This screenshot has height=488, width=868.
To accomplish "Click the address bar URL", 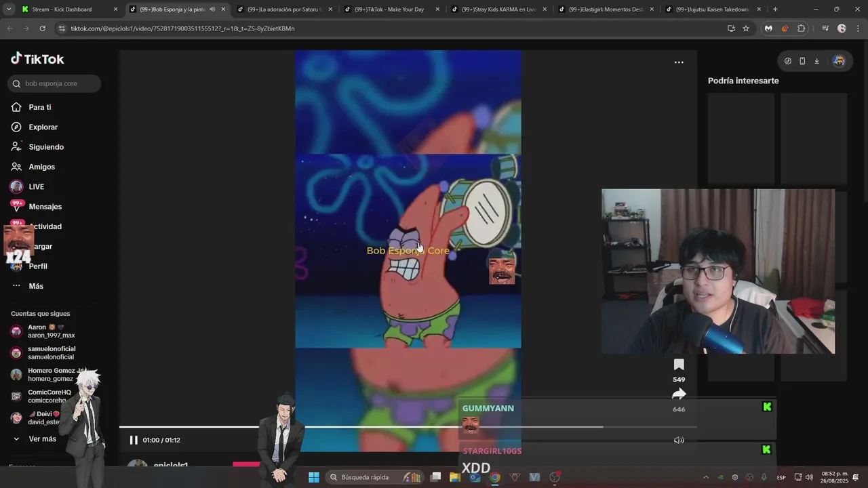I will click(x=183, y=28).
